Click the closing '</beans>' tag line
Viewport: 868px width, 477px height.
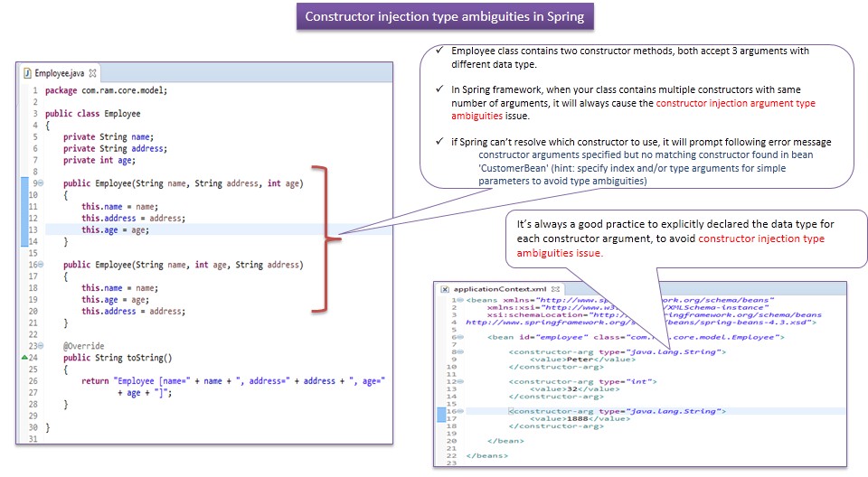pyautogui.click(x=486, y=456)
